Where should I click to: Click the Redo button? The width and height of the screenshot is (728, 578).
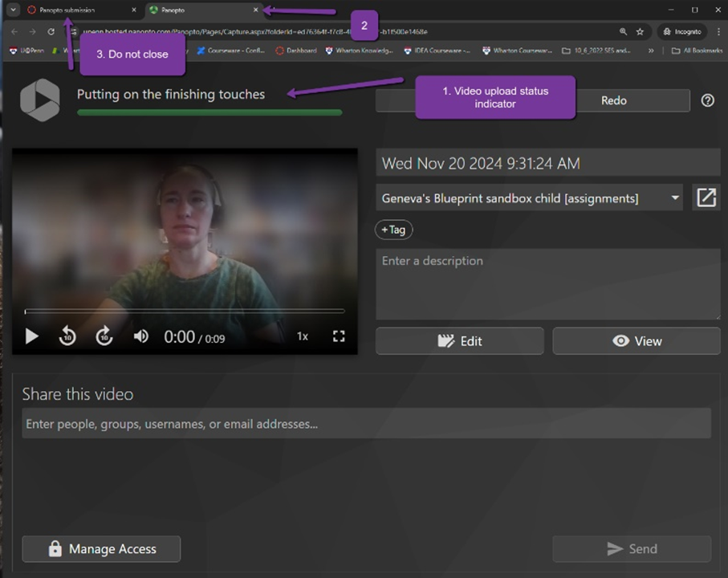[614, 100]
